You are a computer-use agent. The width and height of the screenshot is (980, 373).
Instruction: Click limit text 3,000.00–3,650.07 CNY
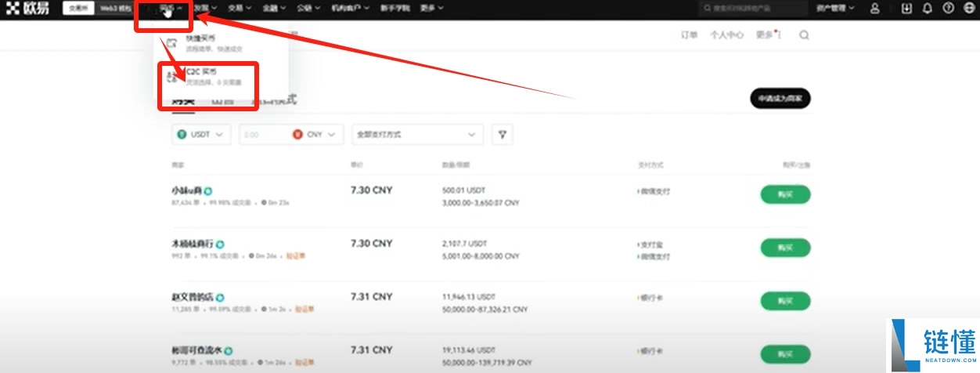pyautogui.click(x=481, y=202)
